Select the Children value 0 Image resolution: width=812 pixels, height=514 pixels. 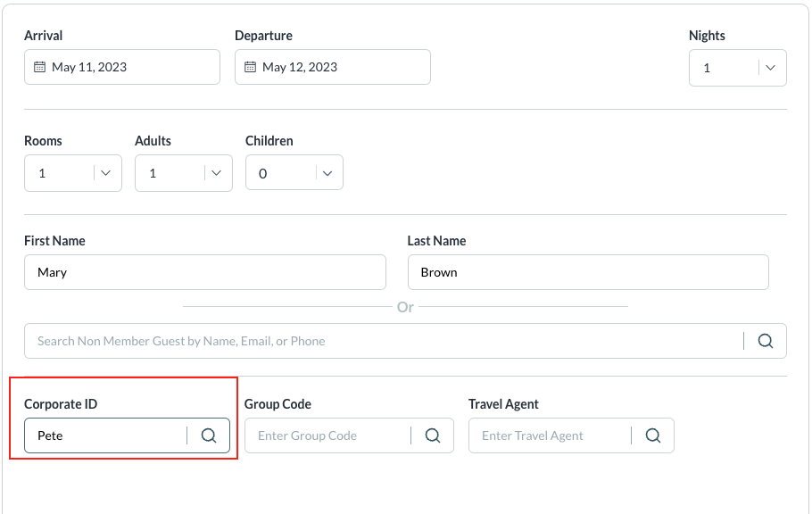coord(278,173)
